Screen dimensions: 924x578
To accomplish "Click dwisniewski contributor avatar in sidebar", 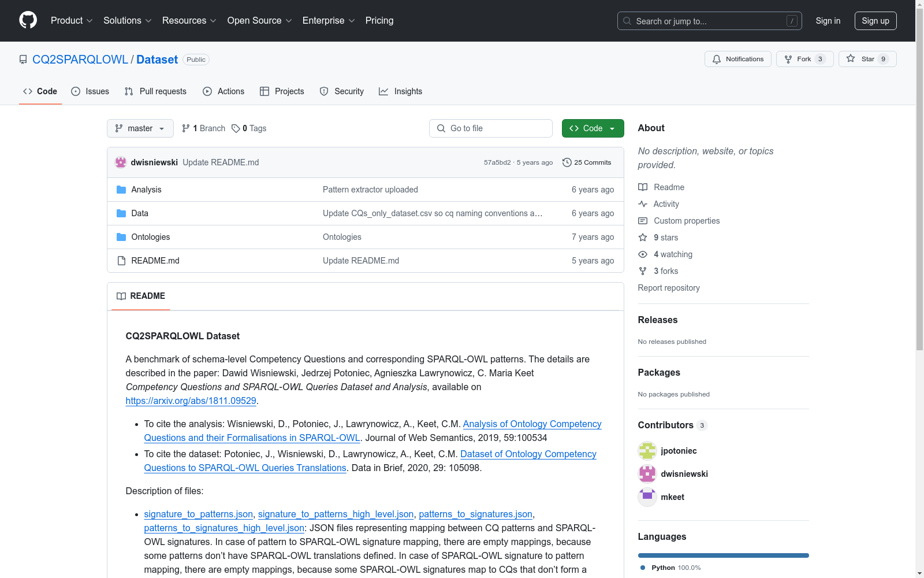I will (647, 474).
